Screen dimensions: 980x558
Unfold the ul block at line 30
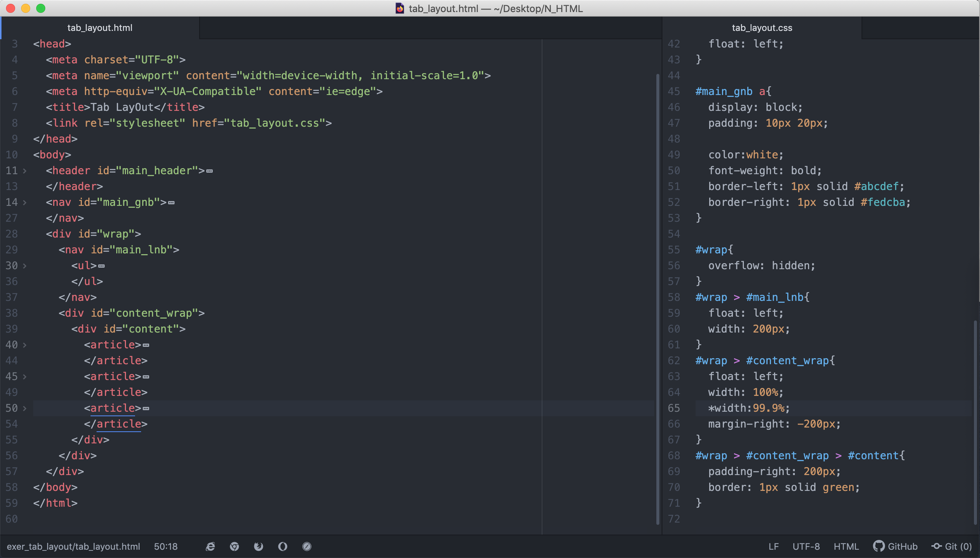click(x=25, y=265)
